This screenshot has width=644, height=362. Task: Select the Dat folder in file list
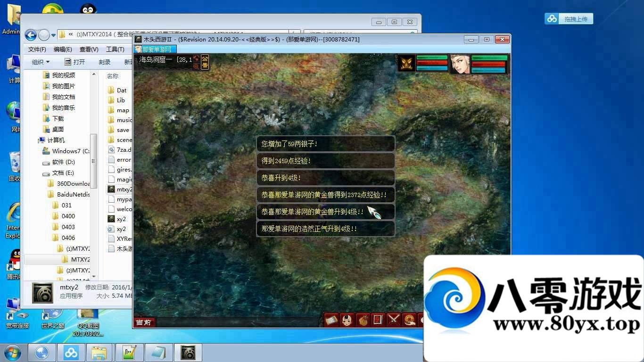(x=117, y=90)
